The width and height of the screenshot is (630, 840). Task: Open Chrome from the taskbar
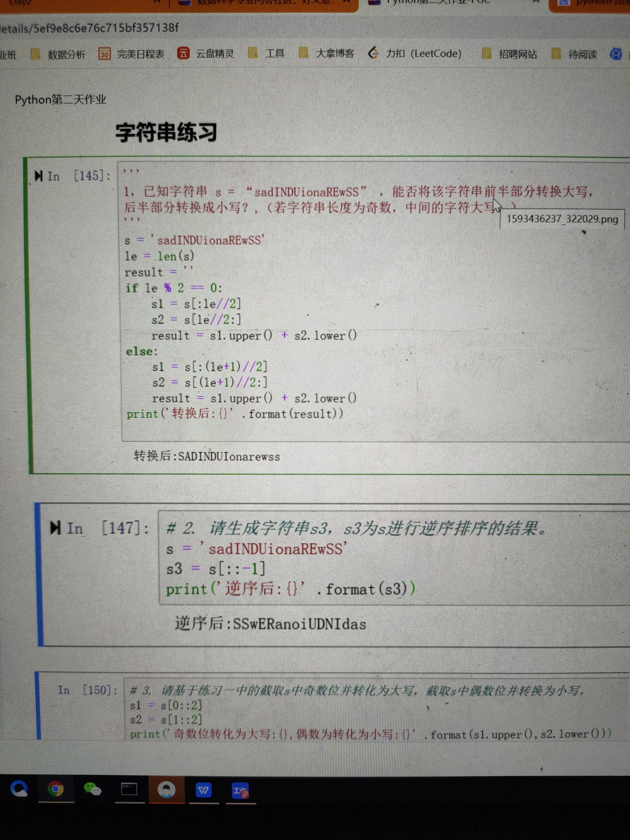coord(56,789)
